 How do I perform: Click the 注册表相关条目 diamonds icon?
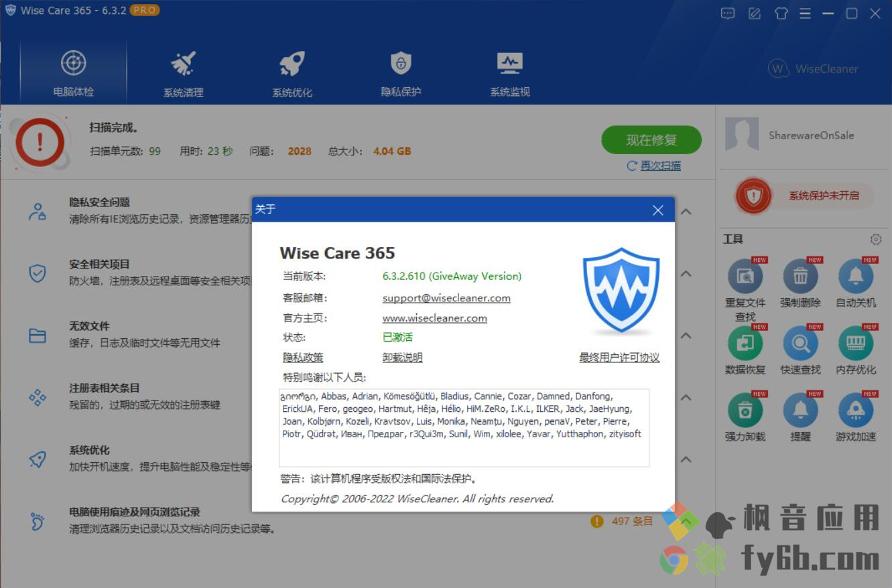click(38, 397)
